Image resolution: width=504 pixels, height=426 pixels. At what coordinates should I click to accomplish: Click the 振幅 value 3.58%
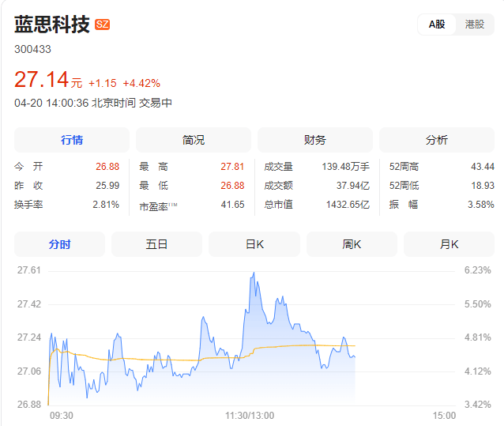[481, 205]
